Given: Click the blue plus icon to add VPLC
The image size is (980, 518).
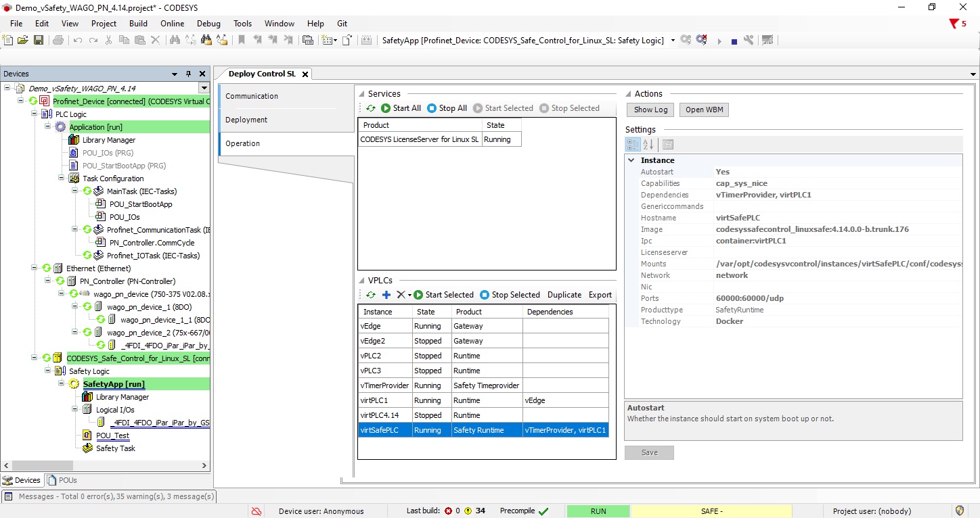Looking at the screenshot, I should pyautogui.click(x=386, y=295).
